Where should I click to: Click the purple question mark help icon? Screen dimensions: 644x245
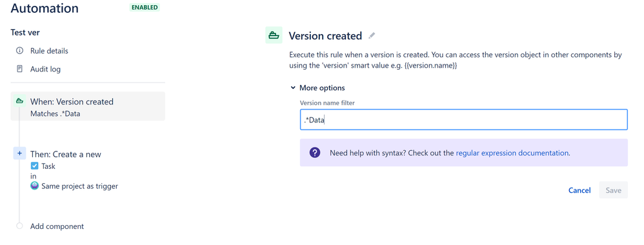click(x=315, y=153)
